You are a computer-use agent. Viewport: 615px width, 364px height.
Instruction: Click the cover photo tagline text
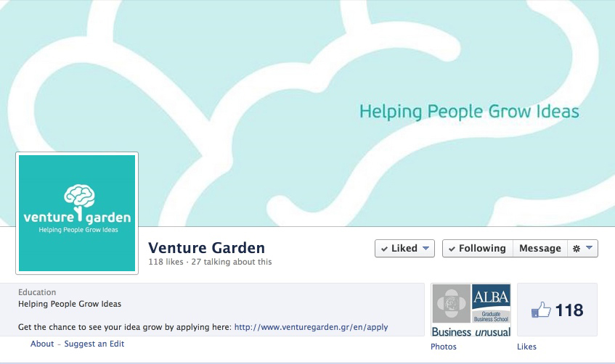(469, 112)
